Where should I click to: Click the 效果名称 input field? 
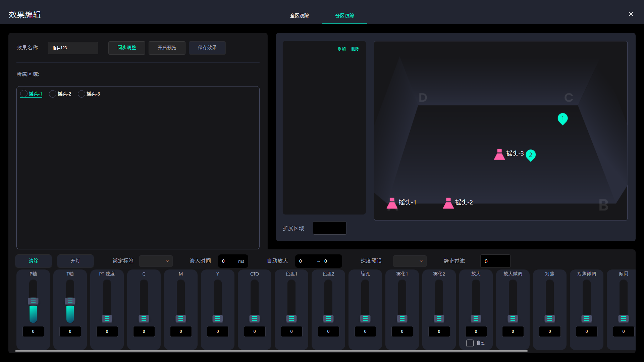(x=73, y=48)
